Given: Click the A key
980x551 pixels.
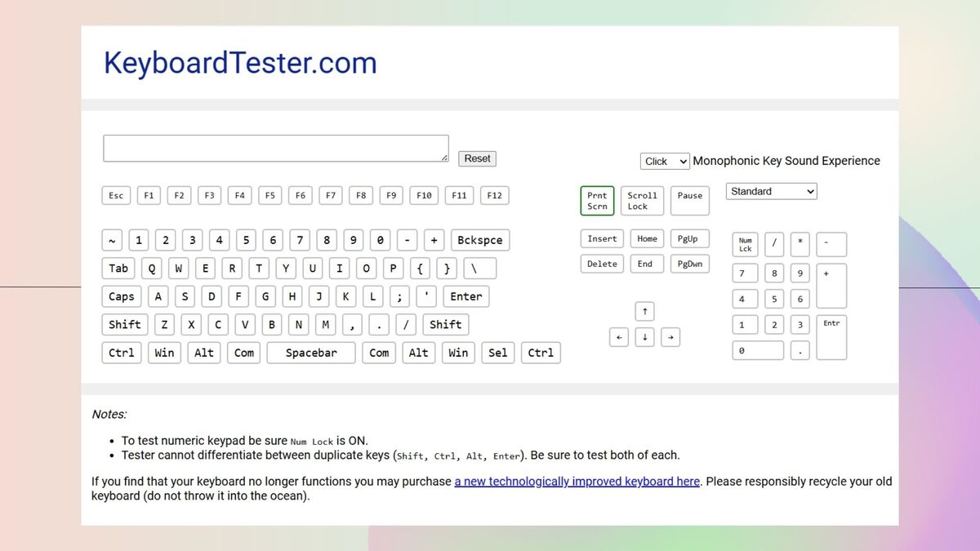Looking at the screenshot, I should click(x=158, y=296).
